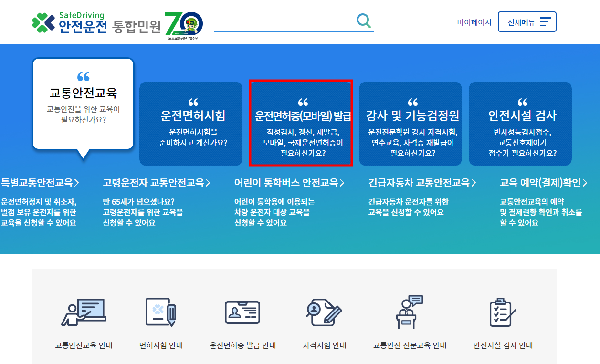Click the search magnifier icon

[x=363, y=20]
